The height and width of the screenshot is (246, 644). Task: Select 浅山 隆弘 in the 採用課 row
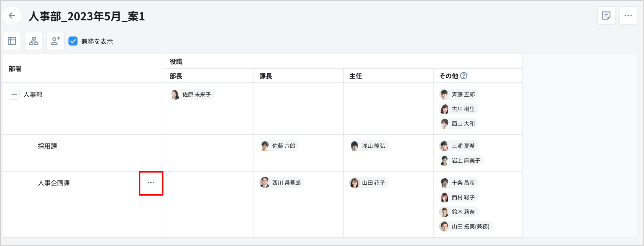369,146
